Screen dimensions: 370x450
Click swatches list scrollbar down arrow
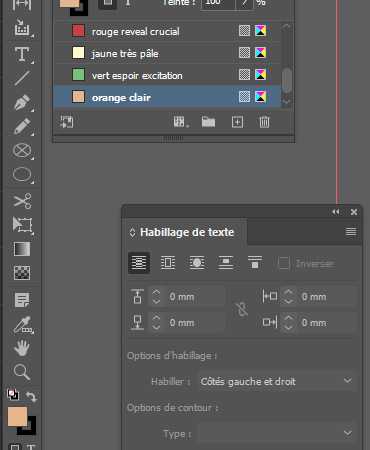pos(287,101)
